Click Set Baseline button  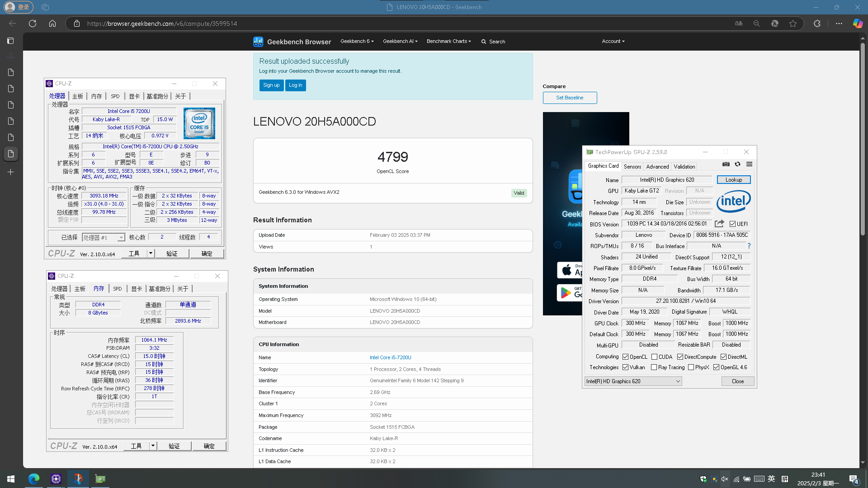pos(570,98)
